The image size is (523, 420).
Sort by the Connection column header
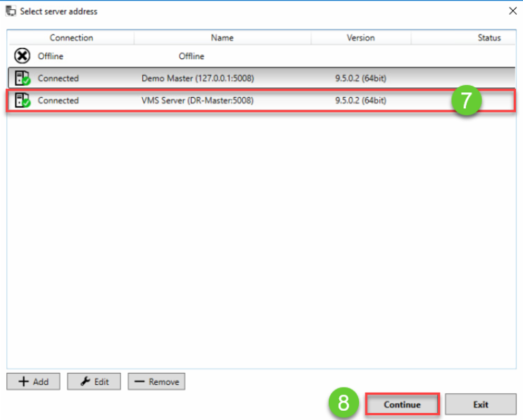click(x=71, y=38)
